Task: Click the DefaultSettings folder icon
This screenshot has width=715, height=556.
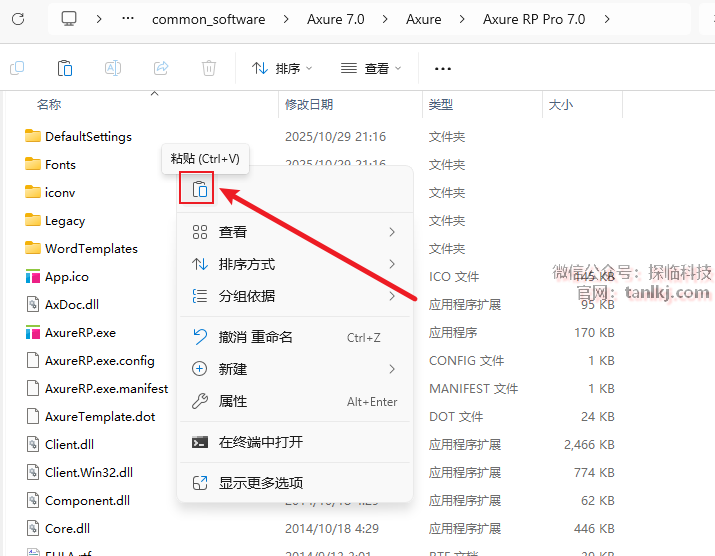Action: [x=33, y=136]
